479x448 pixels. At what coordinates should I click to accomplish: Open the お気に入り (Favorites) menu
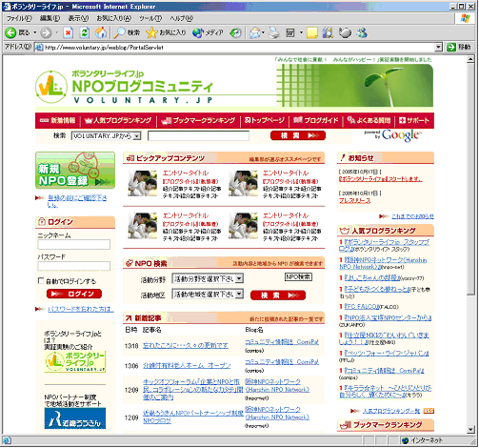113,18
